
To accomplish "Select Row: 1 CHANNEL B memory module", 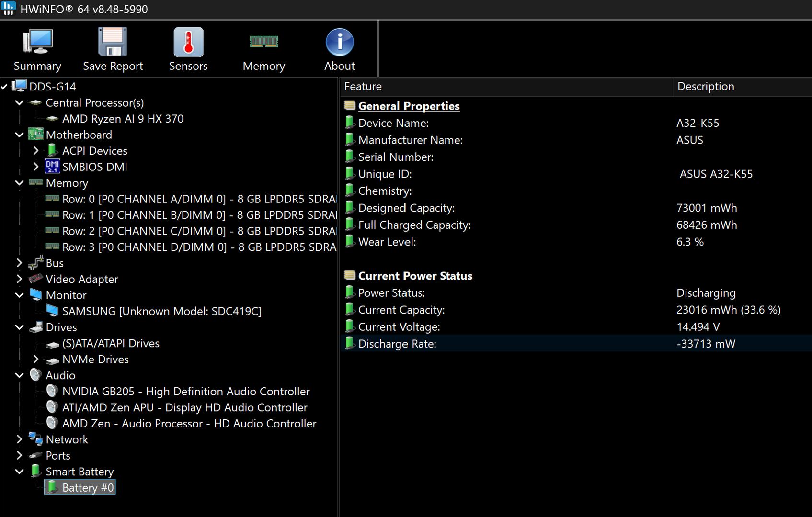I will [199, 215].
